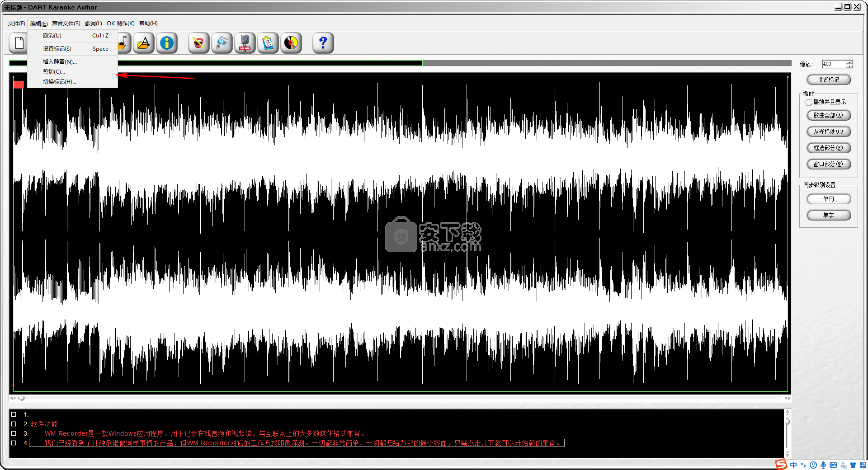868x470 pixels.
Task: Open the 文件(F) menu
Action: click(16, 23)
